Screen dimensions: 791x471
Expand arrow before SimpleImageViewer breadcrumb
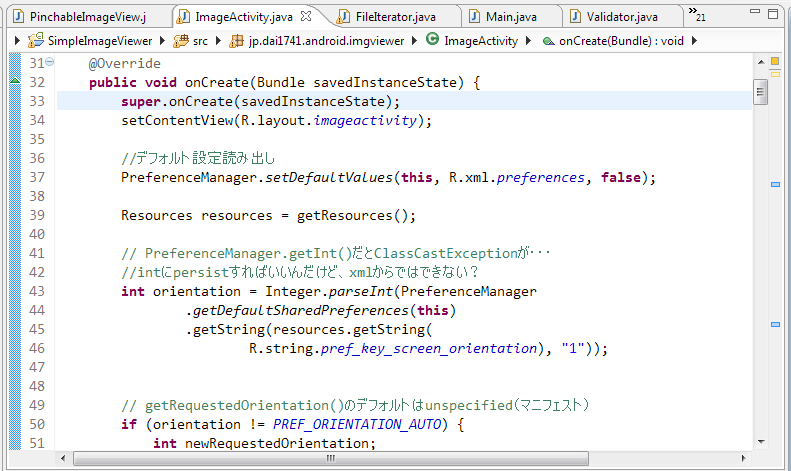pos(18,40)
